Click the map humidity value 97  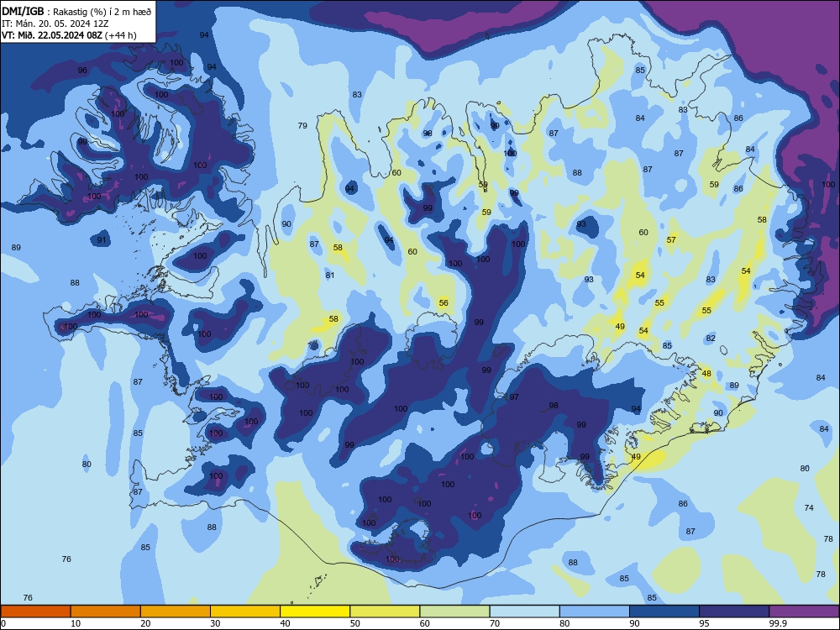pyautogui.click(x=514, y=397)
